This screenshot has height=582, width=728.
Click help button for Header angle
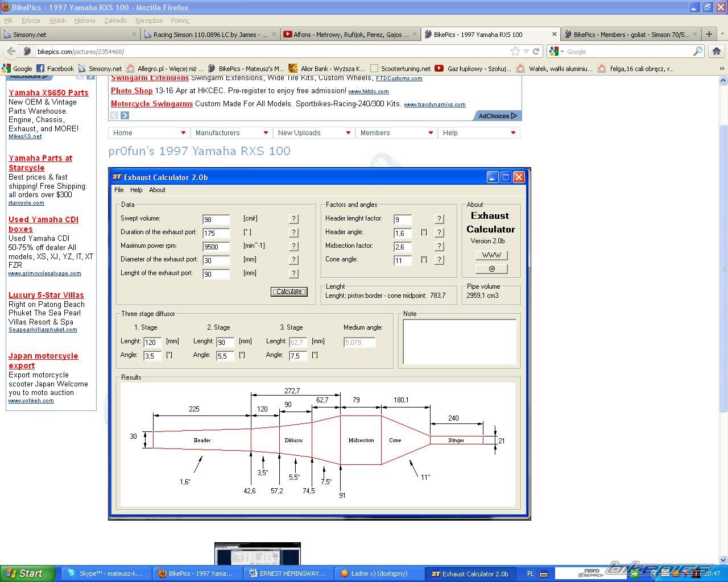coord(439,232)
